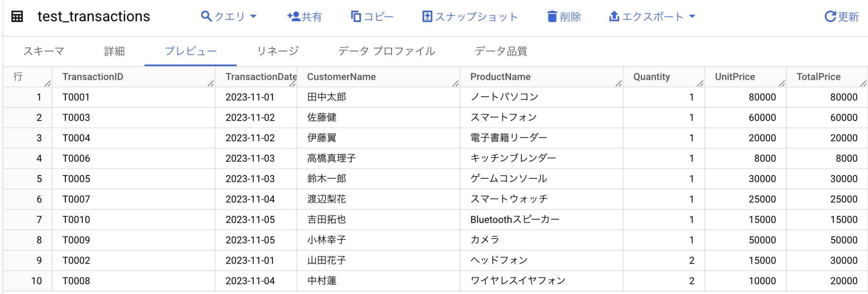Click the table grid icon beside test_transactions
This screenshot has width=868, height=294.
click(17, 16)
